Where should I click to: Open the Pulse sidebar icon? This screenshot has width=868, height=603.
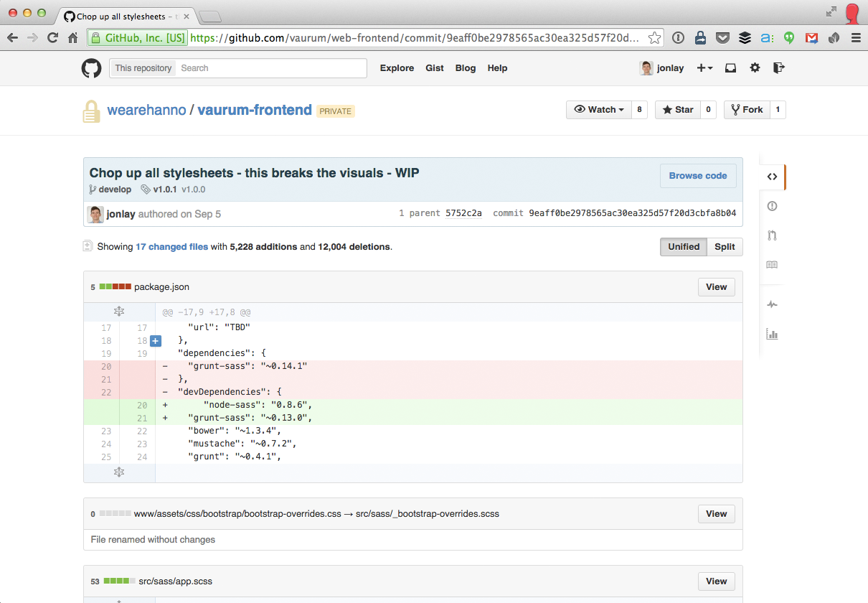click(x=772, y=304)
